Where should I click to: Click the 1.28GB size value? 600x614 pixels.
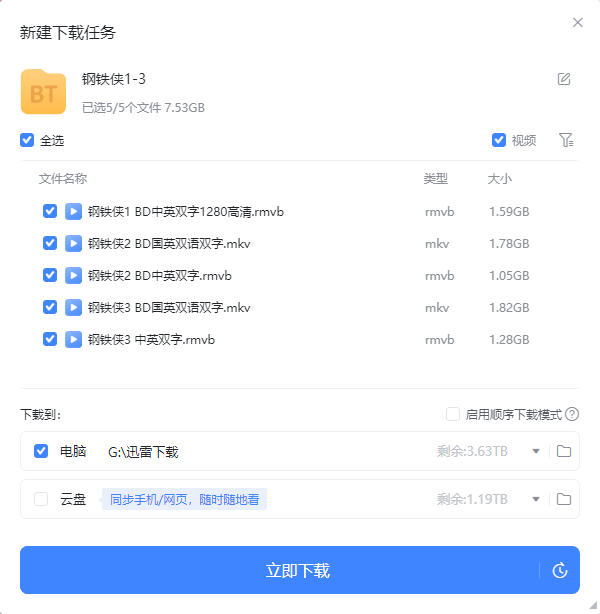click(509, 340)
